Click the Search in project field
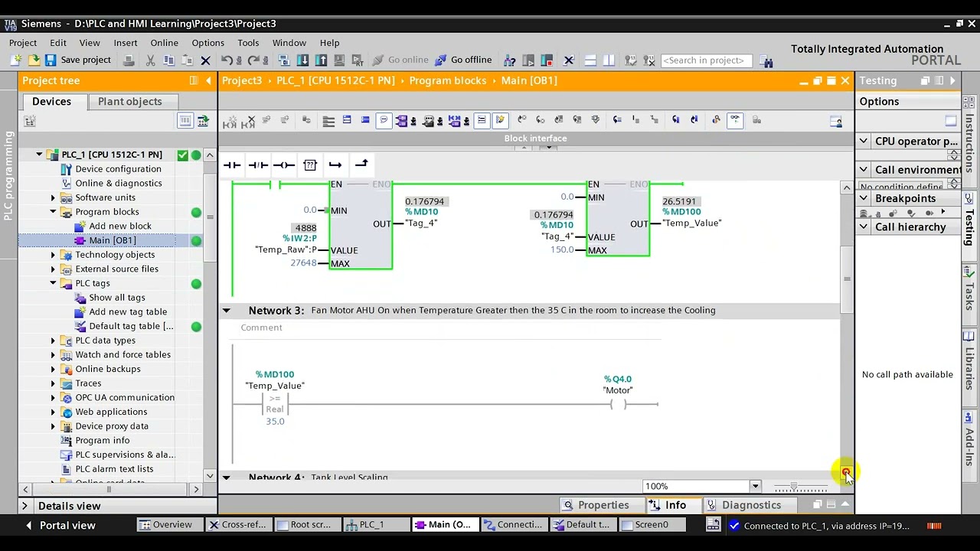 (x=706, y=60)
